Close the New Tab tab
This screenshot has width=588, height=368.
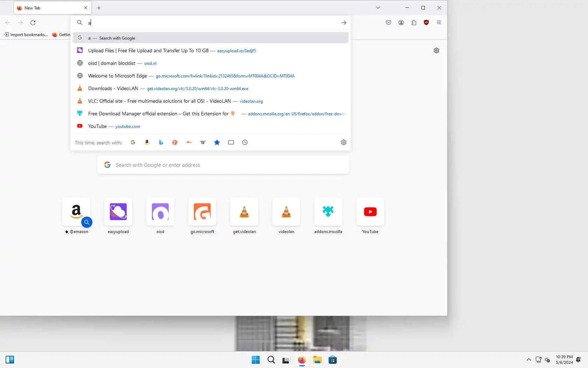86,8
